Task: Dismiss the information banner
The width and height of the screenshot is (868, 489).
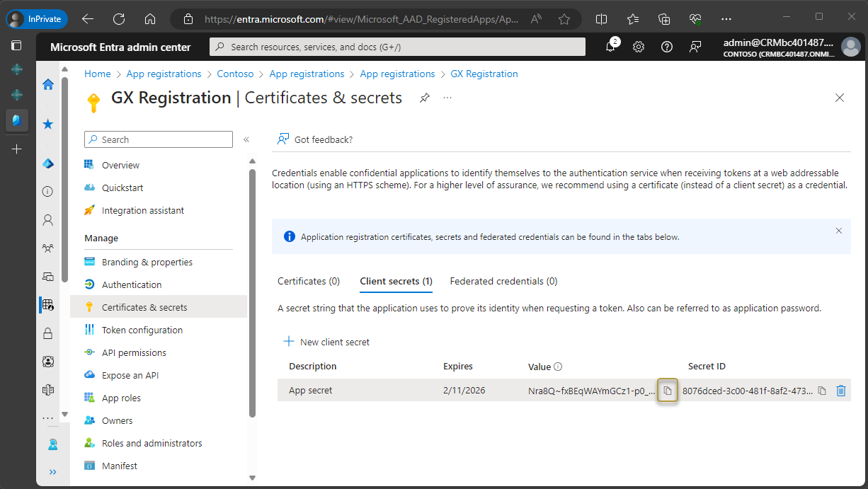Action: click(838, 231)
